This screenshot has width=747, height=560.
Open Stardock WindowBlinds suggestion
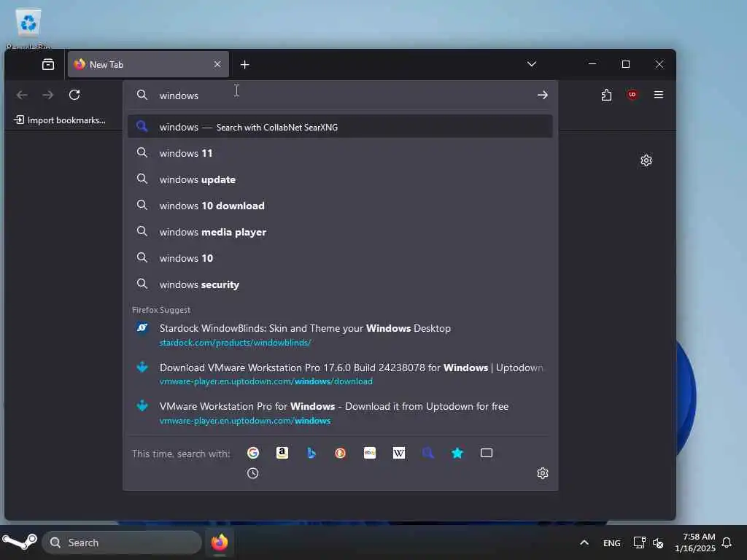[x=340, y=335]
